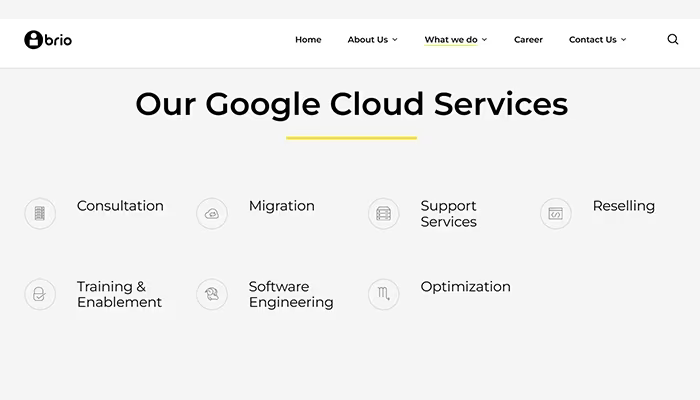Click the Software Engineering icon
Image resolution: width=700 pixels, height=400 pixels.
pos(212,294)
